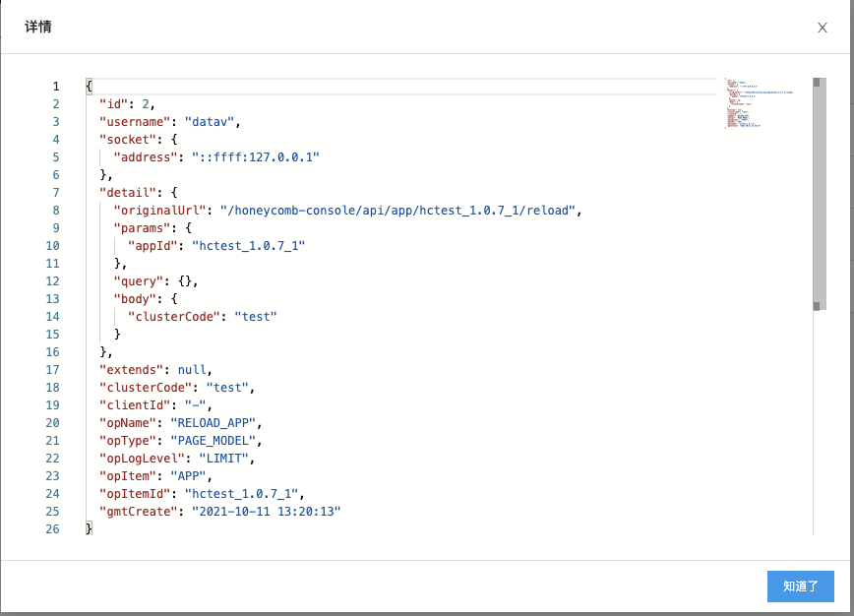Viewport: 854px width, 616px height.
Task: Click the null value of extends
Action: pyautogui.click(x=192, y=370)
